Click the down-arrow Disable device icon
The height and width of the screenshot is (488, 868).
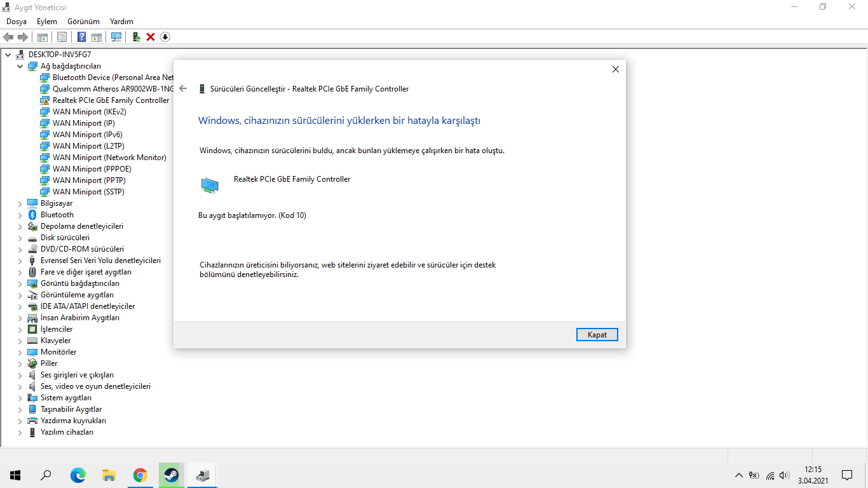[x=165, y=37]
